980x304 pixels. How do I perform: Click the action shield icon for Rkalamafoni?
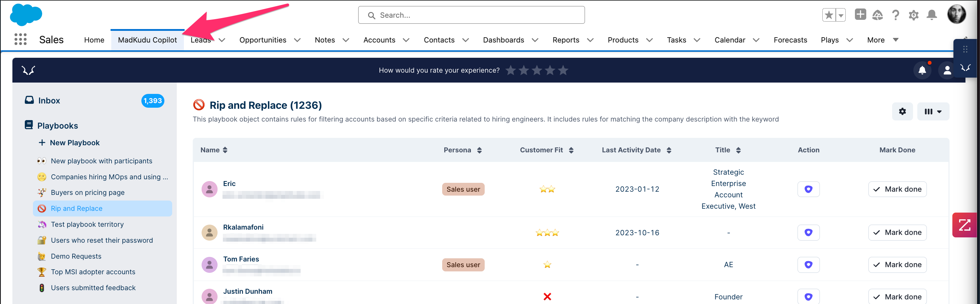(x=809, y=232)
